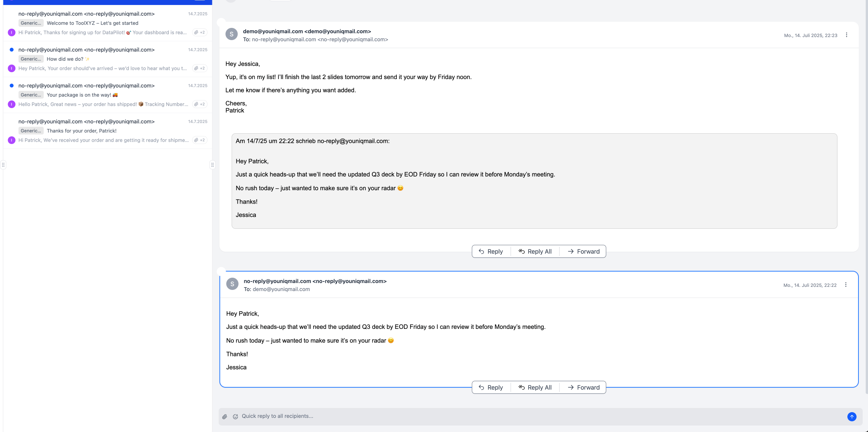Click the Generic tag on "Thanks for your order" email
The width and height of the screenshot is (868, 432).
click(x=31, y=131)
